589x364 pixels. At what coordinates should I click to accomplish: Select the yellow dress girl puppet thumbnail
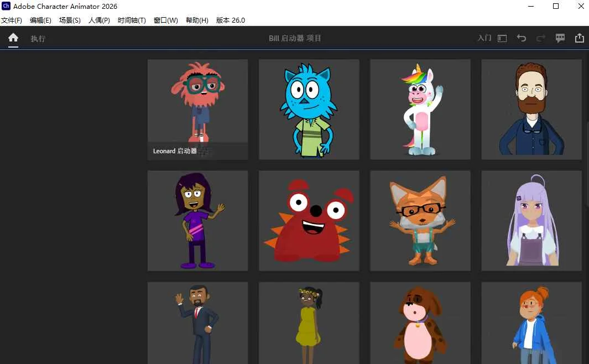click(309, 323)
